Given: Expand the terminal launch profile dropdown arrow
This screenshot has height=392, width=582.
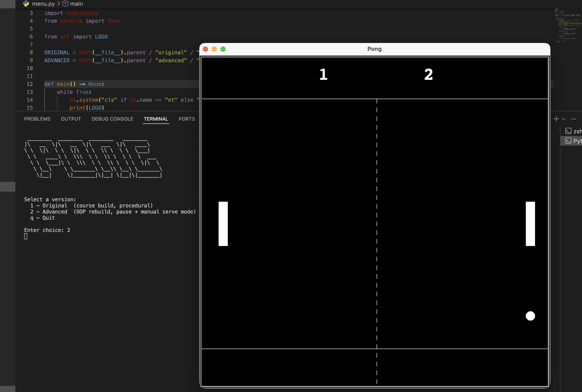Looking at the screenshot, I should (x=564, y=119).
